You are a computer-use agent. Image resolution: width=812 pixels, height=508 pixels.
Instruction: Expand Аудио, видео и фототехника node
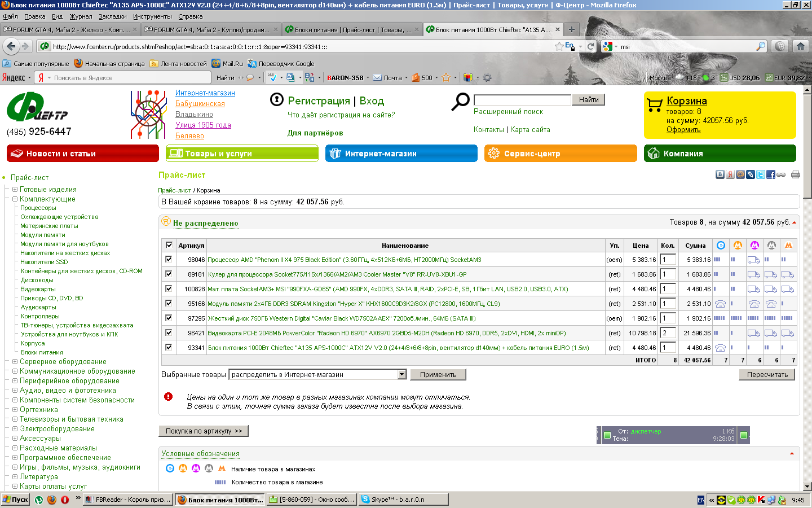coord(15,391)
